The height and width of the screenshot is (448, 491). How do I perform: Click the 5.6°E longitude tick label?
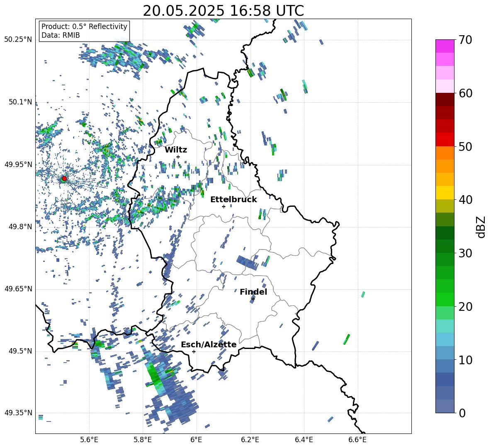tap(89, 440)
